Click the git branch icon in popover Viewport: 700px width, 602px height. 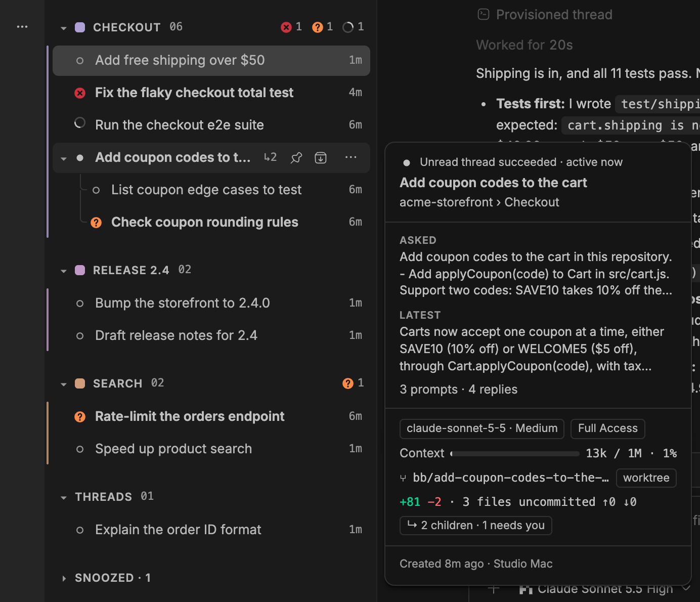click(x=403, y=478)
